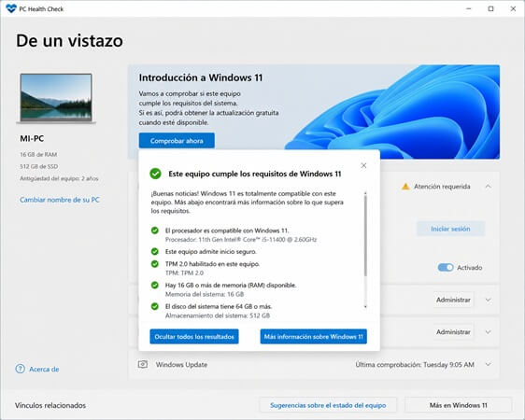Viewport: 525px width, 420px height.
Task: Minimize the PC Health Check window
Action: pos(469,8)
